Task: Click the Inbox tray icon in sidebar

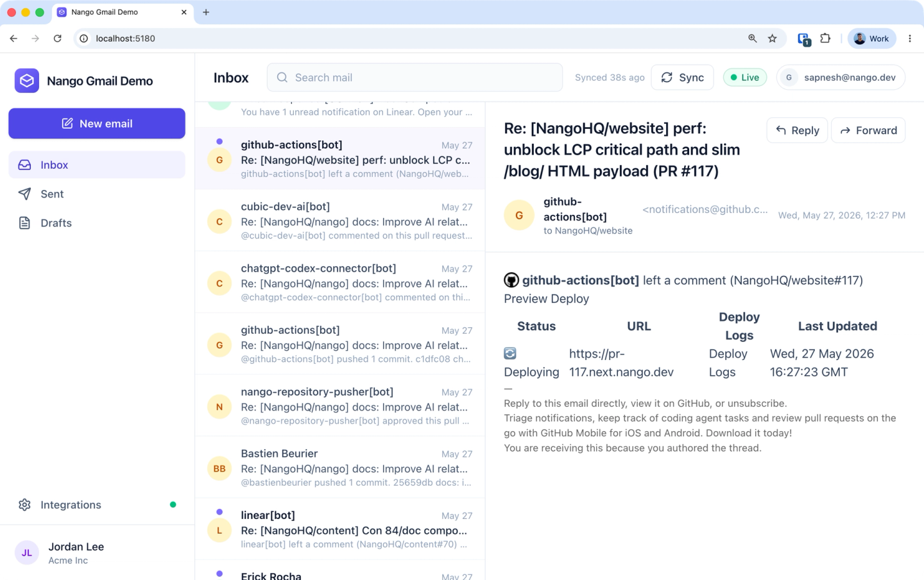Action: click(24, 165)
